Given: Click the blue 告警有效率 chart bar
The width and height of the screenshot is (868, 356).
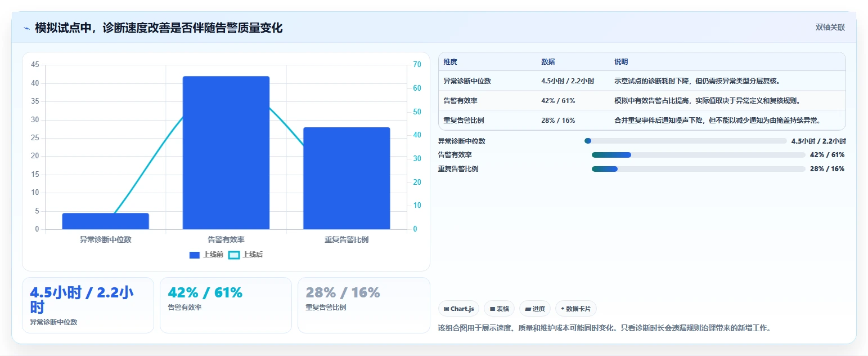Looking at the screenshot, I should (x=226, y=153).
